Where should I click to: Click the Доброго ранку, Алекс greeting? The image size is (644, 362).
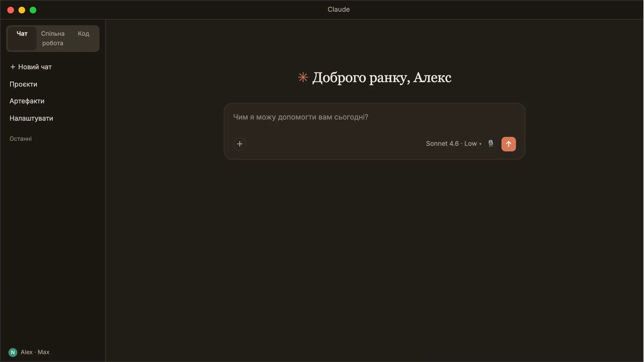point(382,77)
